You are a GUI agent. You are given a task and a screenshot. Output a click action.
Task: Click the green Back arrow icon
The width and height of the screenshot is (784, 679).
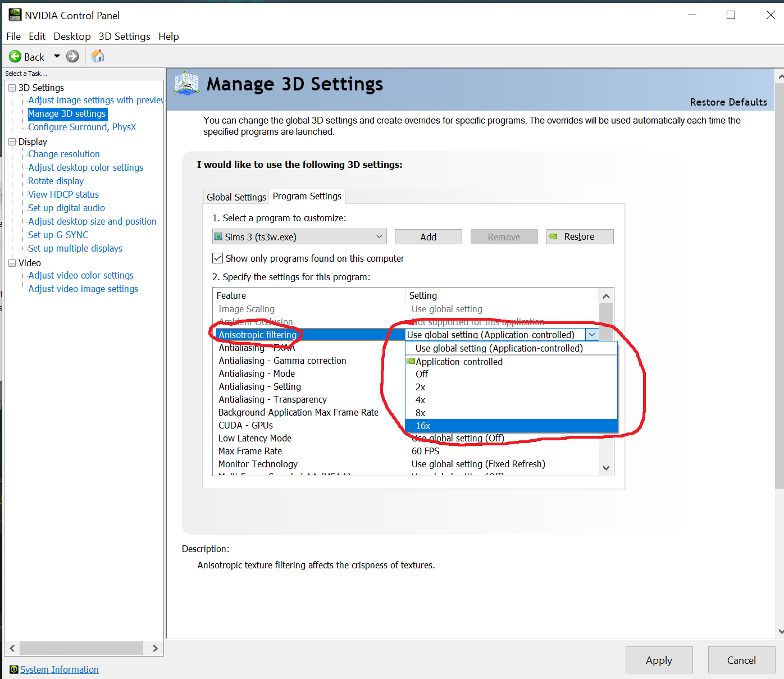[x=15, y=57]
